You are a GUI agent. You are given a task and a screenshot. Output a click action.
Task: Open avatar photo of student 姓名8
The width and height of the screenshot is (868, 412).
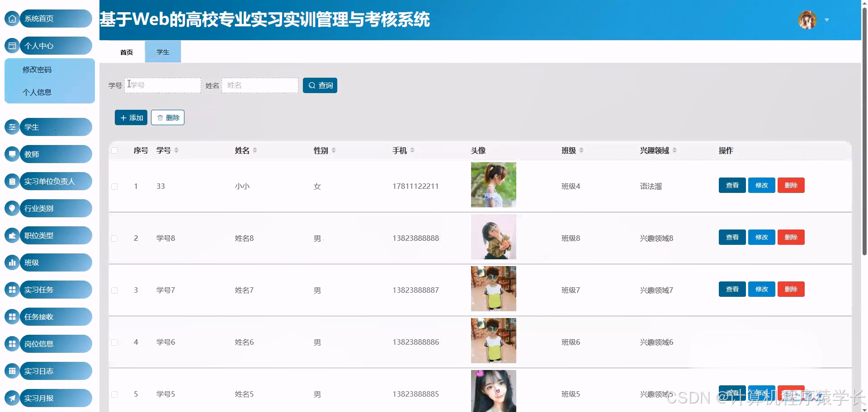point(494,237)
